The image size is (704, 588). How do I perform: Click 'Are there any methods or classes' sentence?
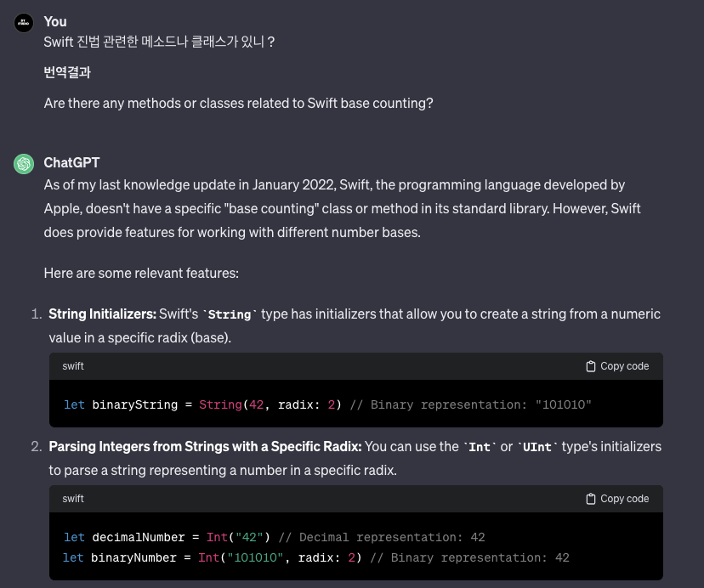[x=238, y=103]
